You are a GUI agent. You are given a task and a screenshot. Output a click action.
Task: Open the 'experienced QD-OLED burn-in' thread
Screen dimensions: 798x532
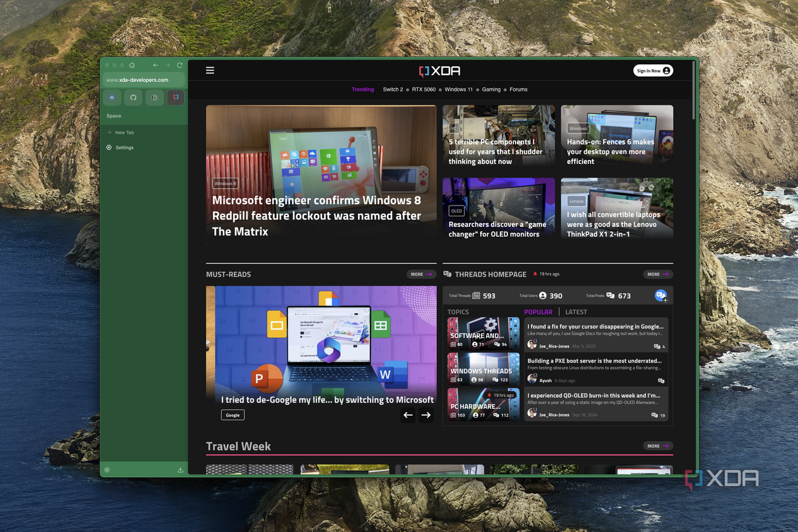[x=594, y=395]
